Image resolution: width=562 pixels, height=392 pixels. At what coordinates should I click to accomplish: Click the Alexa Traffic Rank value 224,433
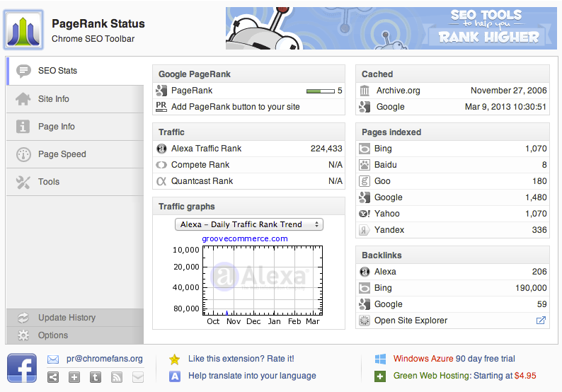pyautogui.click(x=326, y=149)
